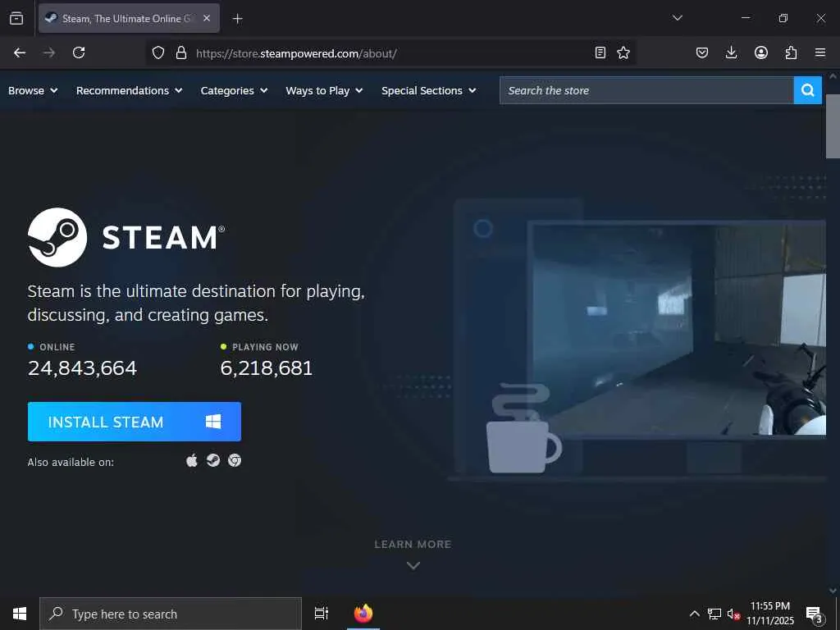Click the online count 24,843,664
The image size is (840, 630).
coord(83,368)
